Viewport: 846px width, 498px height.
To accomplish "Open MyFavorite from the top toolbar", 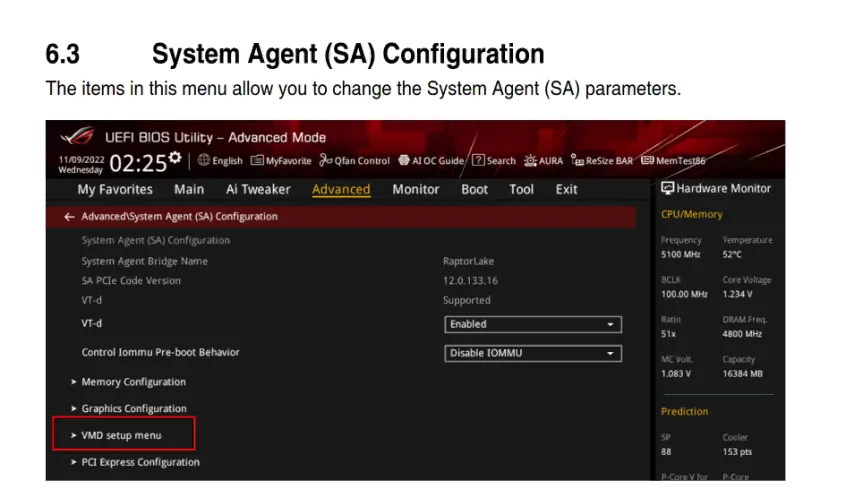I will (x=281, y=161).
